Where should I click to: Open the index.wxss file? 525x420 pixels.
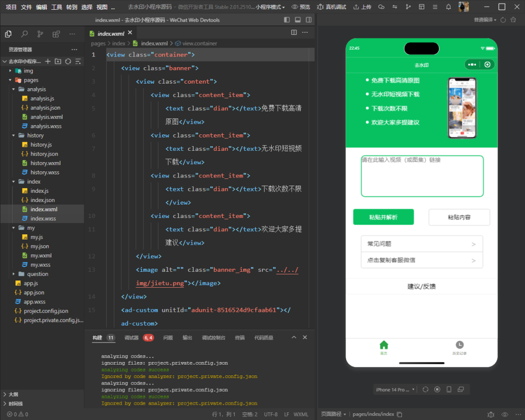43,218
